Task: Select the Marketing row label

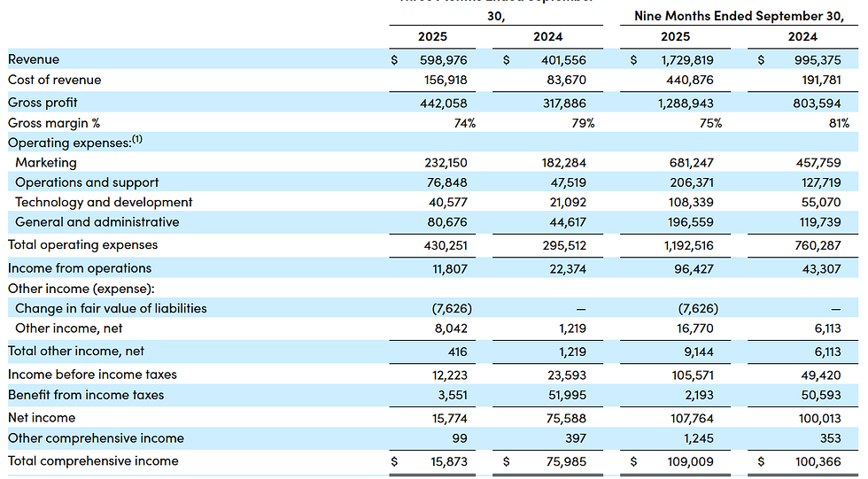Action: click(x=46, y=163)
